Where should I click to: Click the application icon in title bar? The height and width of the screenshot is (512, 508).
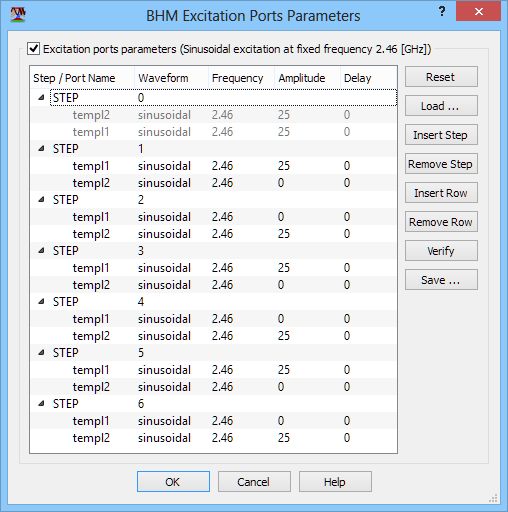point(18,15)
